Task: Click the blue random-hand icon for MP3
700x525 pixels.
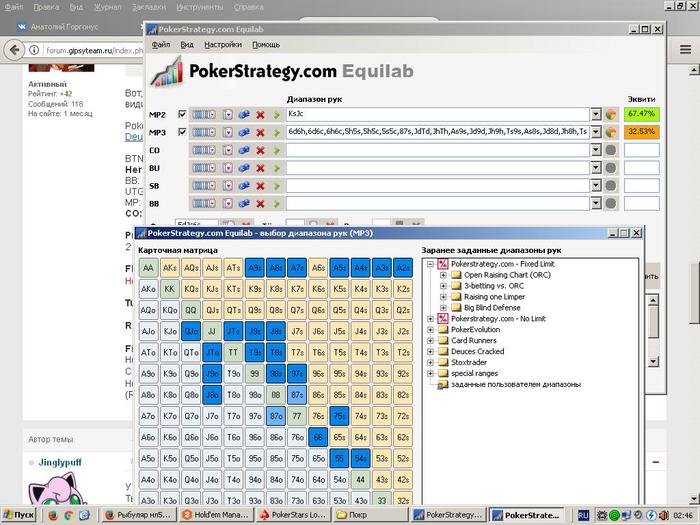Action: (244, 133)
